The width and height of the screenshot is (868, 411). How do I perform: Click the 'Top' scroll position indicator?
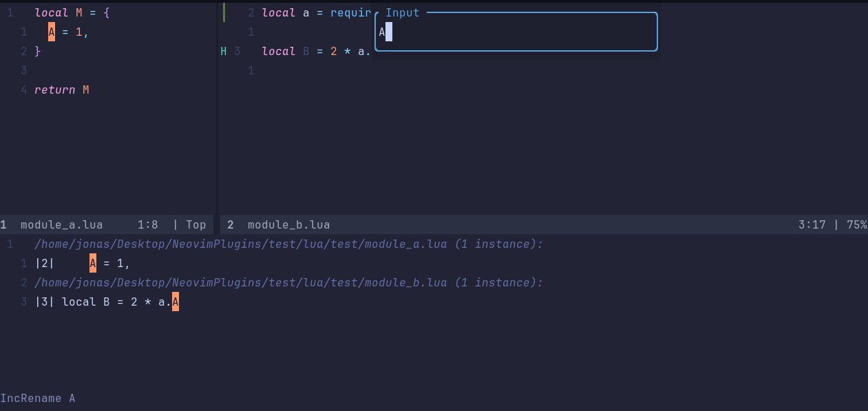click(x=195, y=224)
